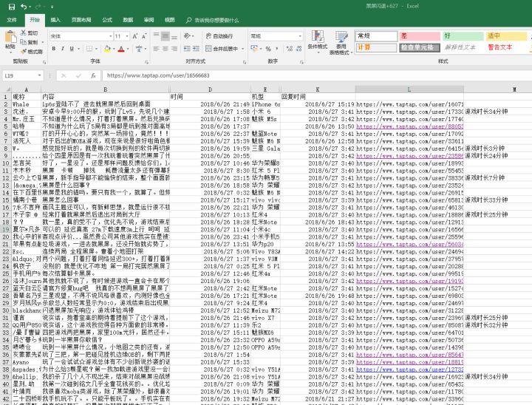
Task: Click the insert function fx icon
Action: 93,75
